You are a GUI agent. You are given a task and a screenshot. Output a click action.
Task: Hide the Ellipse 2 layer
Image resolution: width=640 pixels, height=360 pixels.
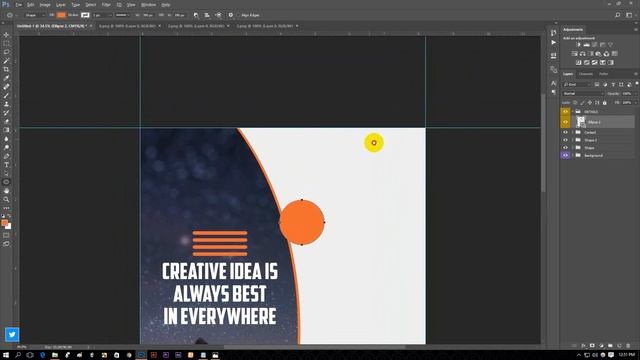[x=565, y=122]
